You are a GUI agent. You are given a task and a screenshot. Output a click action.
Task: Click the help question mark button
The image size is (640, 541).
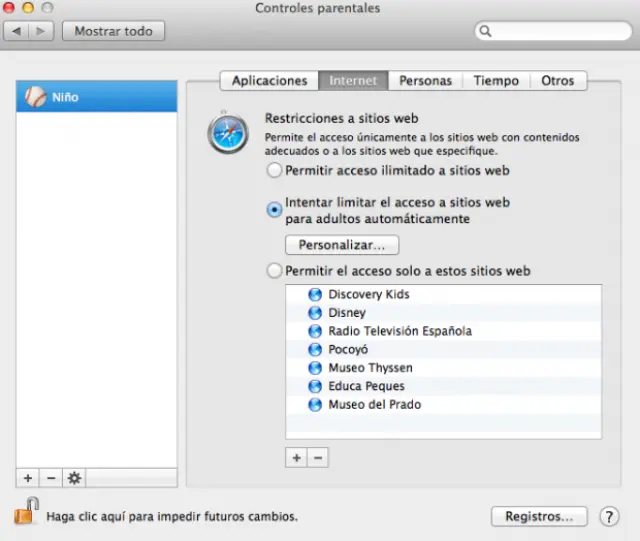(x=608, y=517)
